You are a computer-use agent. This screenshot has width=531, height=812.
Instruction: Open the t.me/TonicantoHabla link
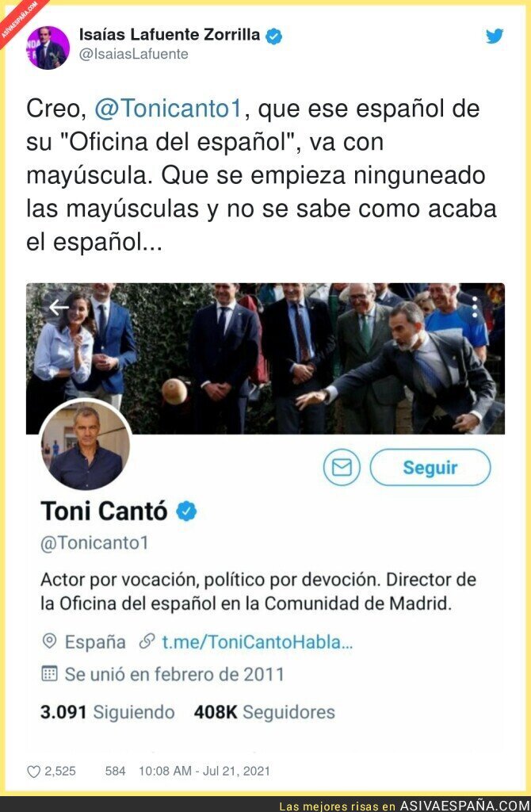pos(258,642)
